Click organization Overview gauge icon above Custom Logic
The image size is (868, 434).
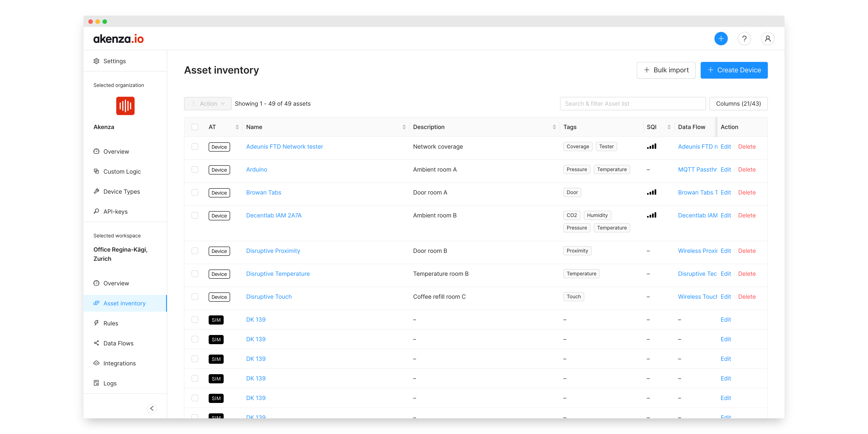(96, 151)
